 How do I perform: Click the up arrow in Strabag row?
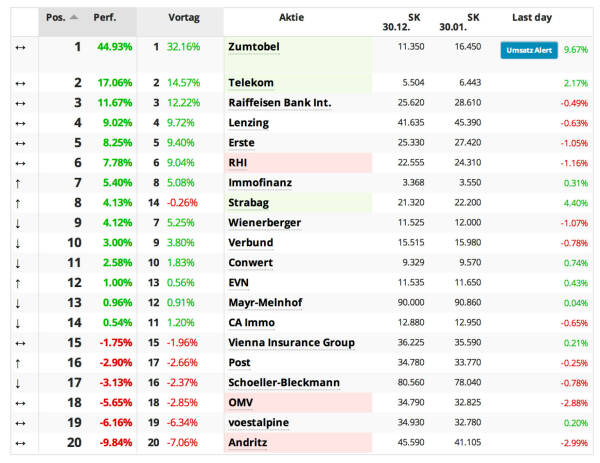coord(19,202)
